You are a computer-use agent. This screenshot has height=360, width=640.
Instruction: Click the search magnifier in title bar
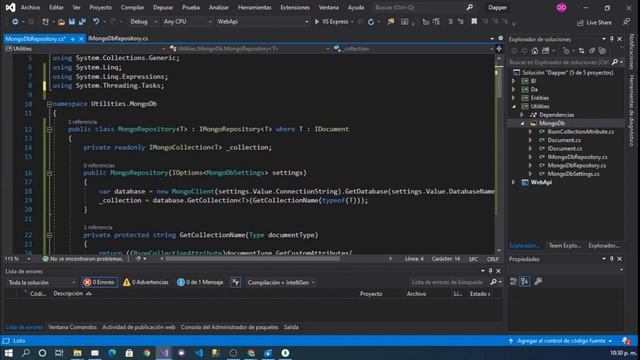click(x=469, y=7)
